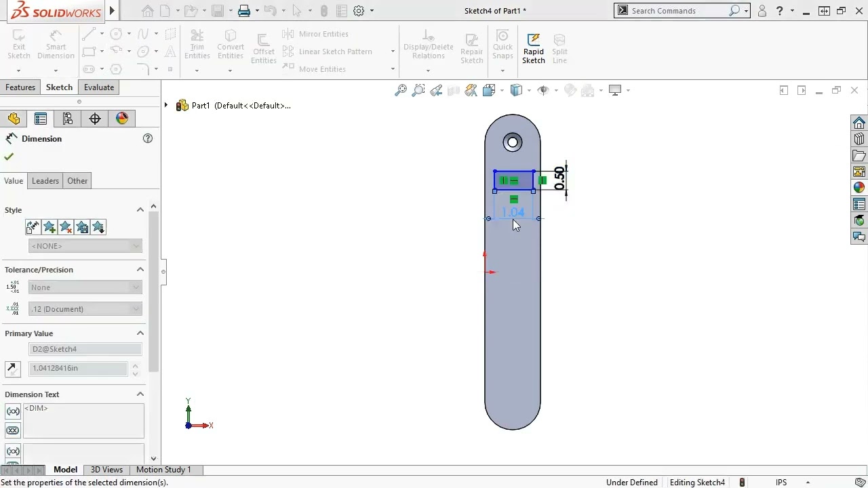Screen dimensions: 868x488
Task: Increment the primary value spinner up
Action: (136, 365)
